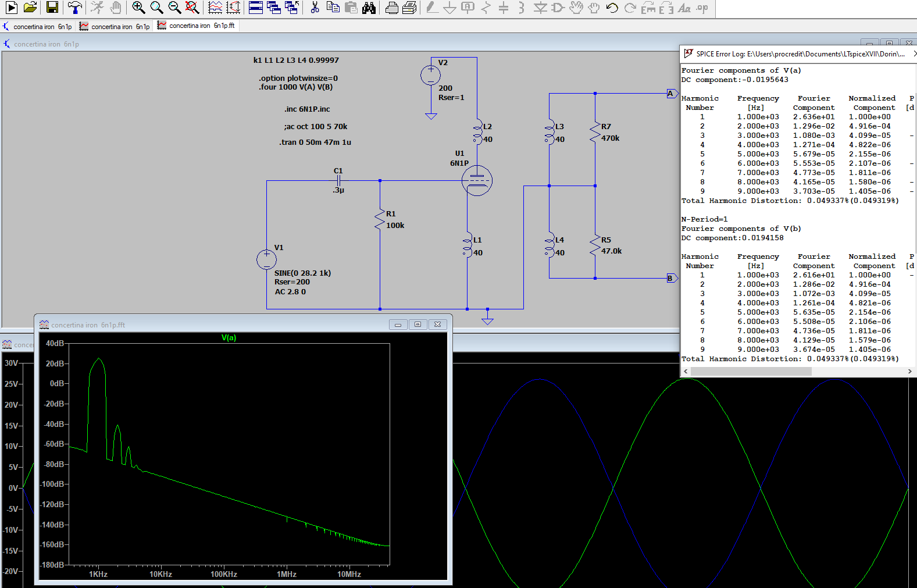Click the Label Net icon
The image size is (917, 588).
(x=468, y=8)
